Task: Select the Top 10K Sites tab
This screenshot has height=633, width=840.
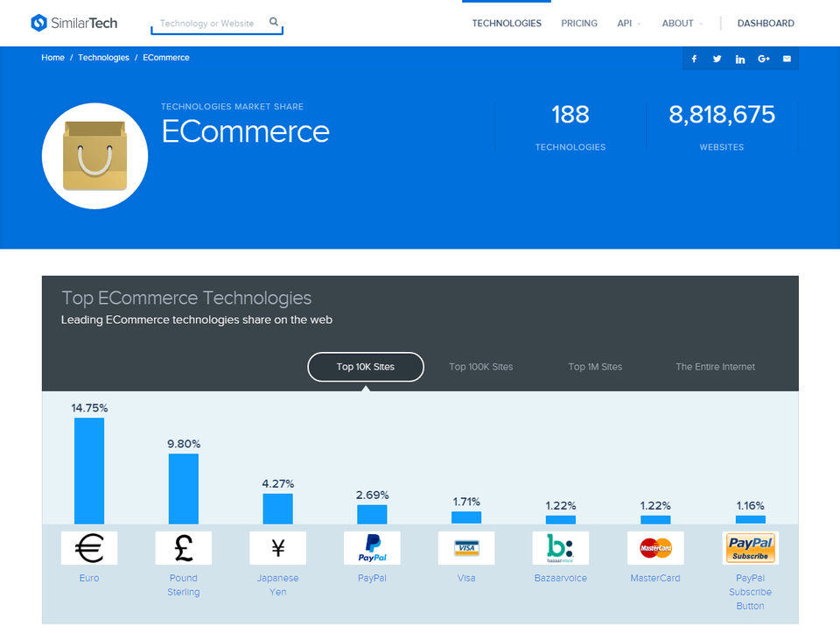Action: click(x=366, y=367)
